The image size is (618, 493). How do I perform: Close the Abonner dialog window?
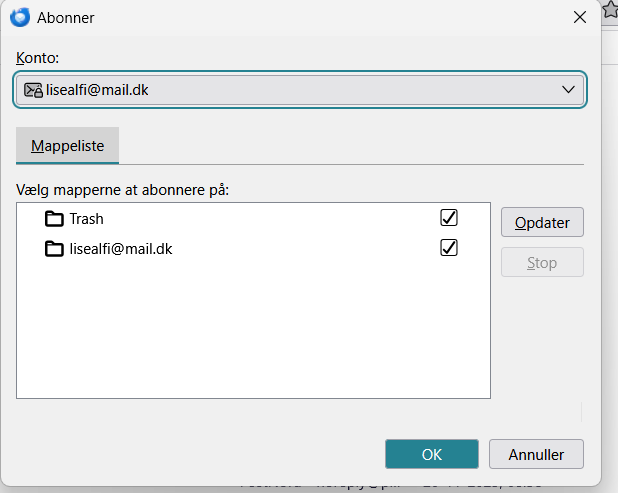(x=578, y=17)
